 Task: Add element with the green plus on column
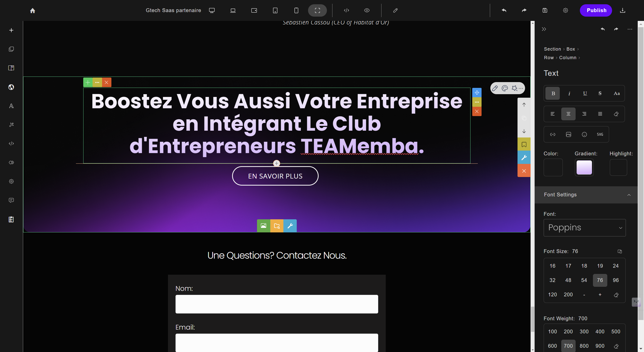(88, 82)
